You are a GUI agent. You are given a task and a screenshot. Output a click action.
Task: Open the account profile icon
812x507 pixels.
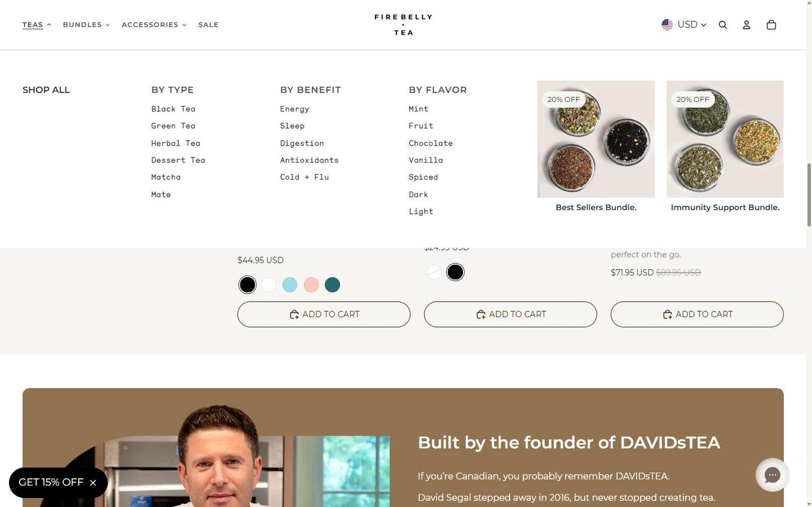746,25
